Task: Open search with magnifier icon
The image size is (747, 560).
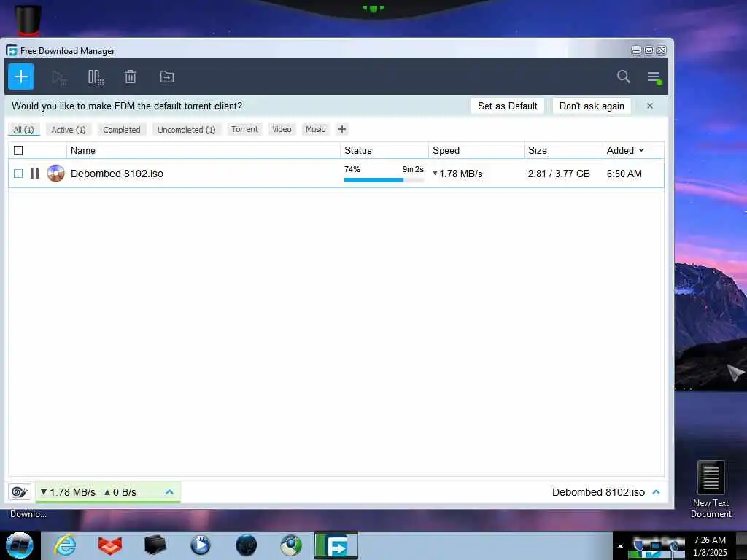Action: pyautogui.click(x=623, y=77)
